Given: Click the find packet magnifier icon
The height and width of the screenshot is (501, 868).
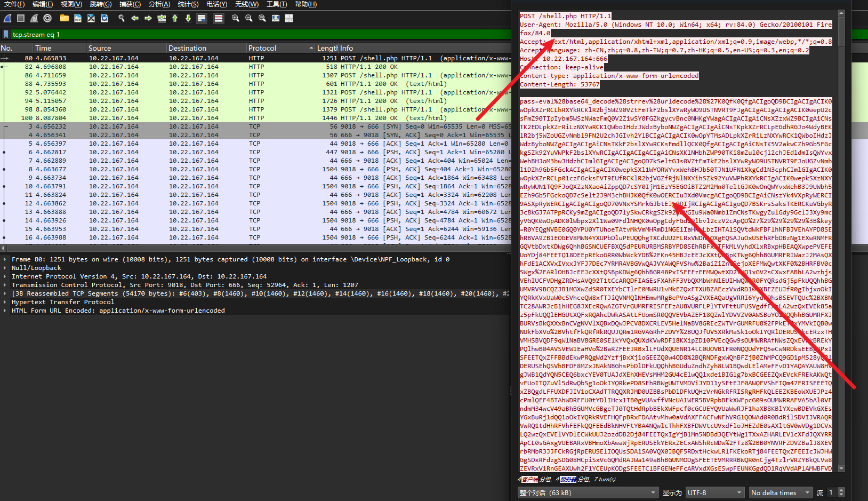Looking at the screenshot, I should click(122, 18).
